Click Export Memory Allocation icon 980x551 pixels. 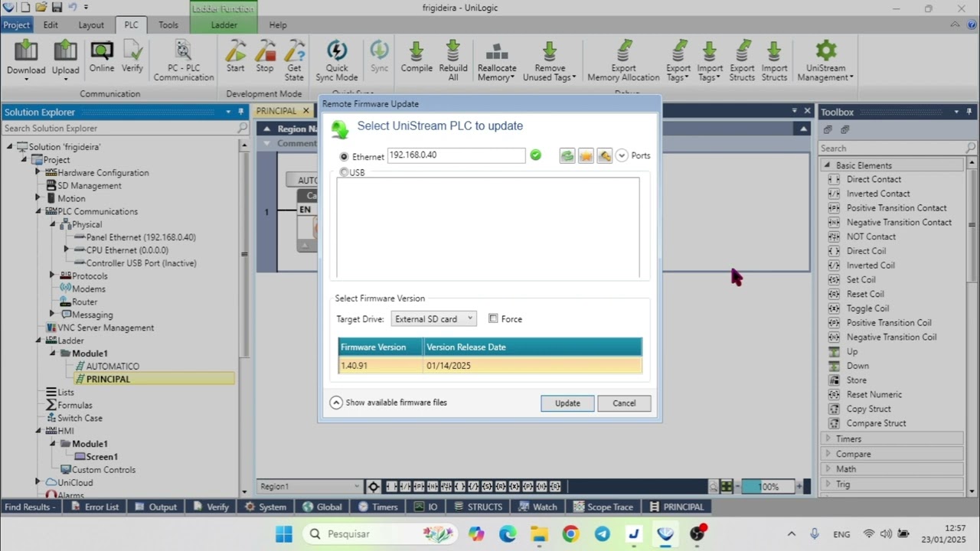[623, 61]
